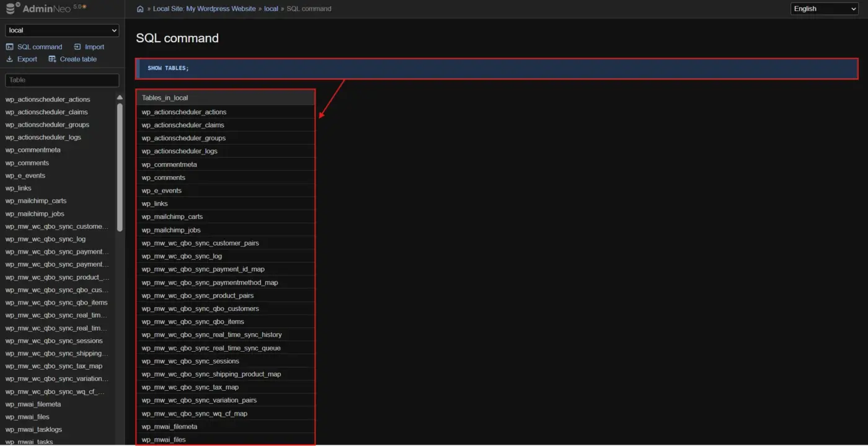
Task: Go to the local breadcrumb link
Action: coord(271,9)
